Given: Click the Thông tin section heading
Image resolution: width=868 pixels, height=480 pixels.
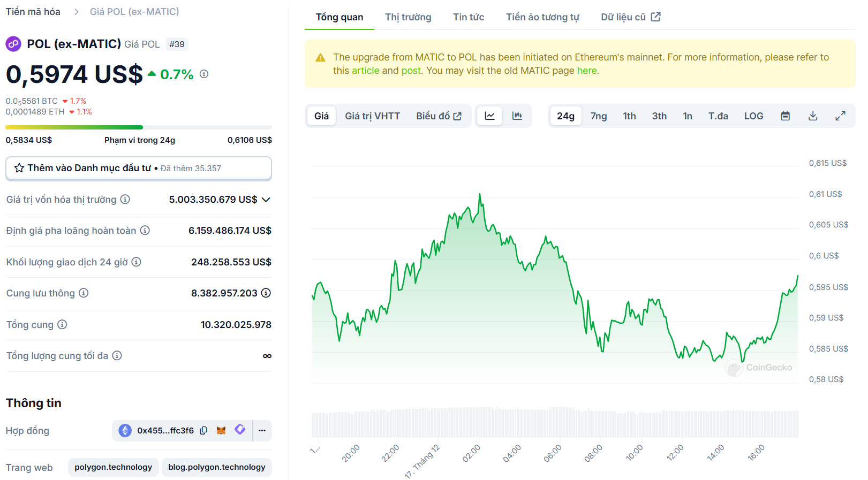Looking at the screenshot, I should [x=34, y=403].
